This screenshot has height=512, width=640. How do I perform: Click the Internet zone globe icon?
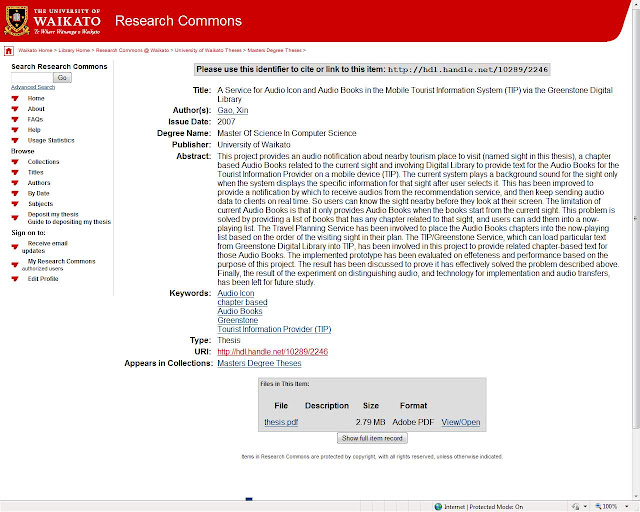[x=438, y=507]
